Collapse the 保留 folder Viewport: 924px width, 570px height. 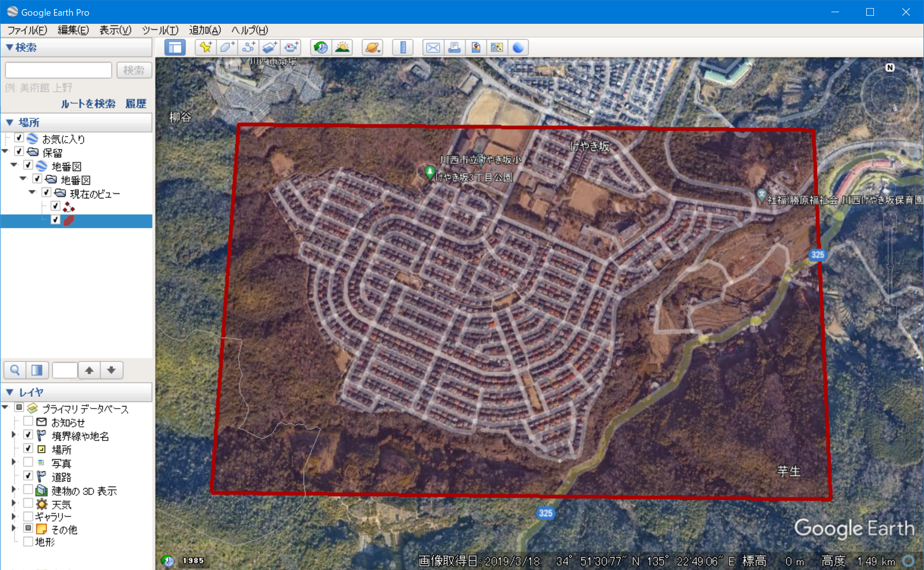[6, 151]
